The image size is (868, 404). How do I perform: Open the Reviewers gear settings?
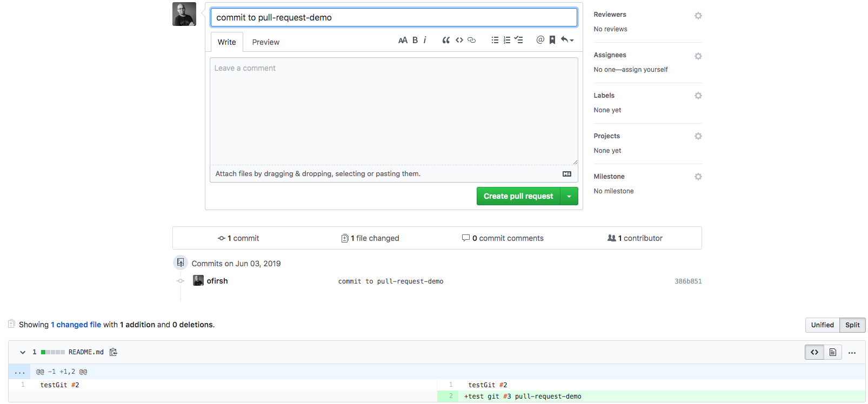pyautogui.click(x=698, y=16)
